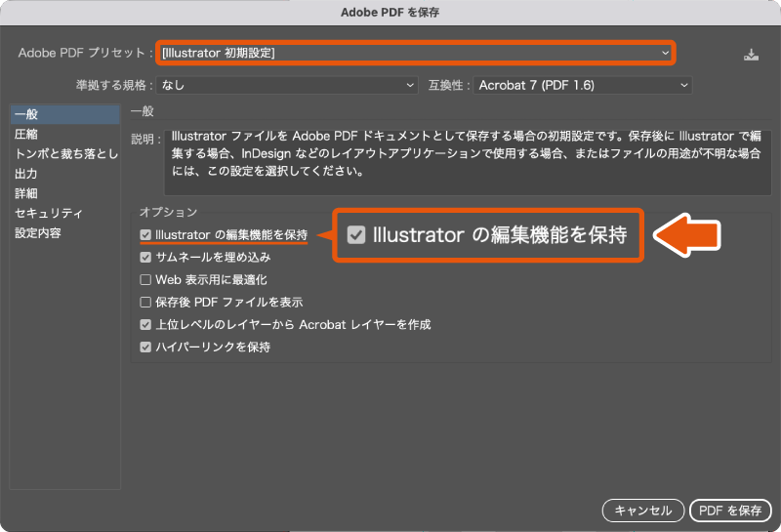The height and width of the screenshot is (532, 781).
Task: Open the トンボと裁ち落とし section
Action: (64, 154)
